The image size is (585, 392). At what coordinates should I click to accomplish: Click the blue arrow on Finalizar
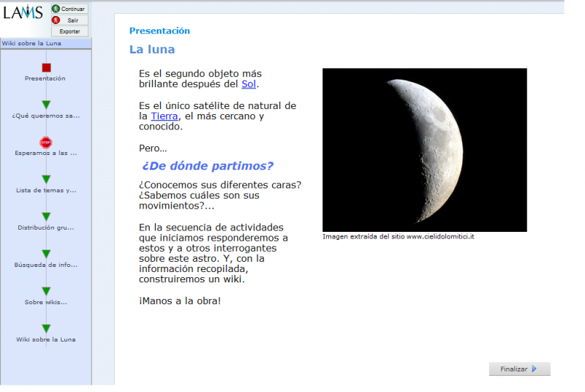click(x=535, y=369)
